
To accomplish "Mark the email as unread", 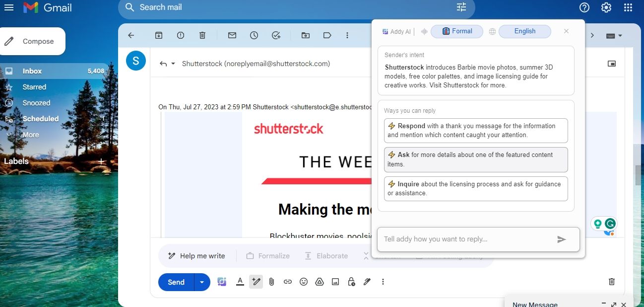I will point(232,35).
